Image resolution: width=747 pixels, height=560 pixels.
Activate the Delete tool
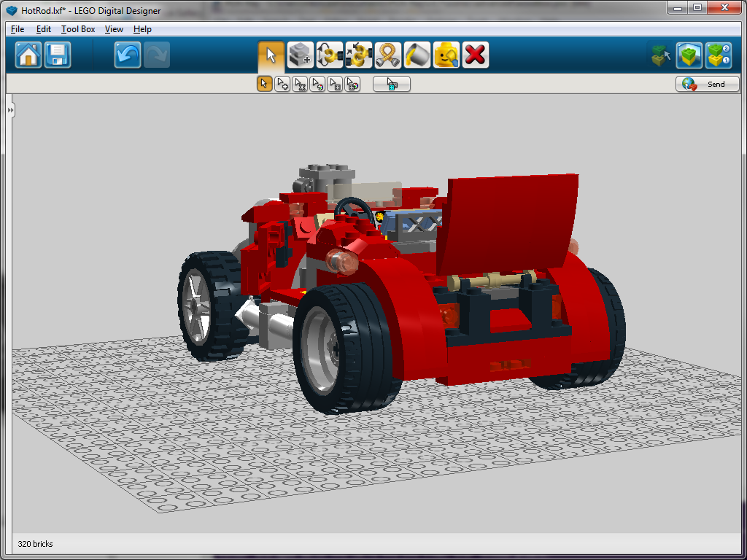475,55
